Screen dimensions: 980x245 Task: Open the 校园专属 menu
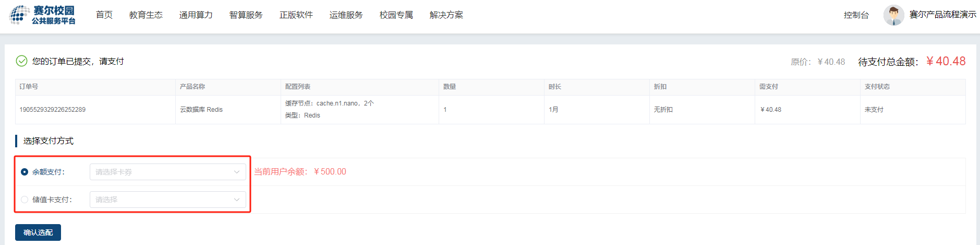pyautogui.click(x=396, y=15)
